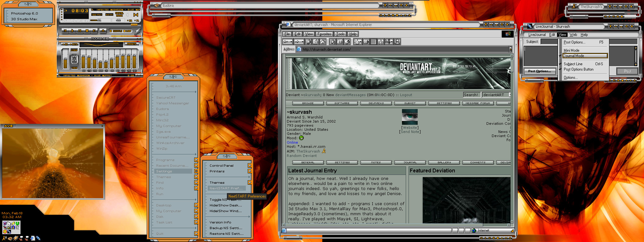Skip to previous track in Winamp
The width and height of the screenshot is (644, 242).
point(65,31)
